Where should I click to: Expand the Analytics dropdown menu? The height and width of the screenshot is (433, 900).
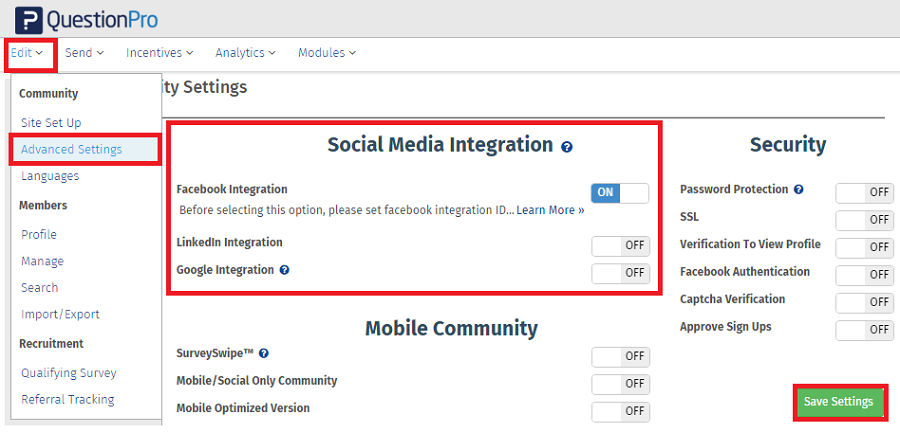pyautogui.click(x=245, y=53)
